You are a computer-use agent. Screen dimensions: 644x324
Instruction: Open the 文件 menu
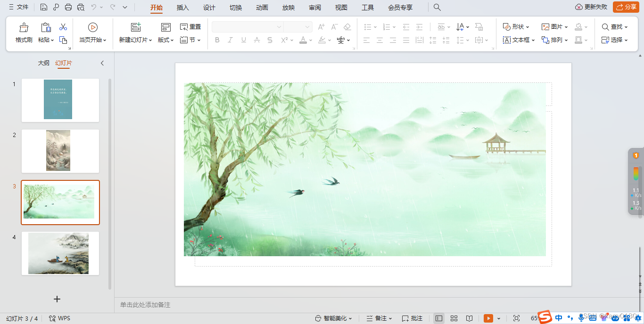[x=22, y=7]
